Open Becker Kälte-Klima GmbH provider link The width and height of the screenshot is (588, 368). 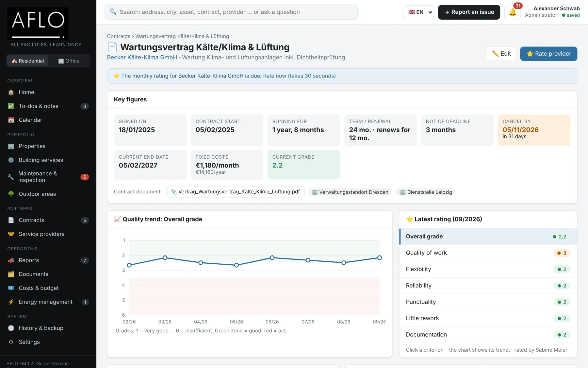coord(142,57)
